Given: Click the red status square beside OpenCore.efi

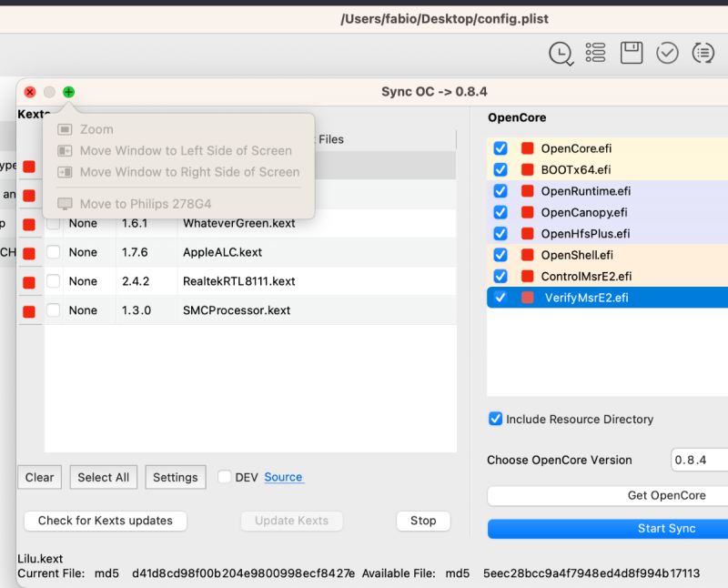Looking at the screenshot, I should [x=527, y=148].
